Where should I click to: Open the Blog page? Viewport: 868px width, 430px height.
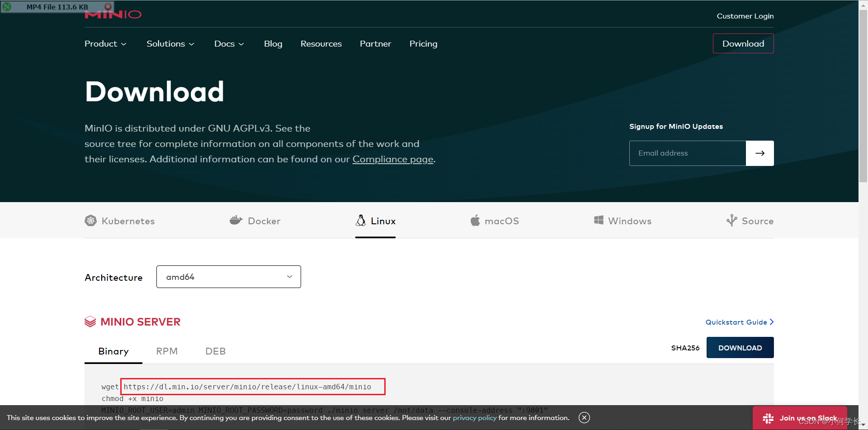tap(273, 44)
